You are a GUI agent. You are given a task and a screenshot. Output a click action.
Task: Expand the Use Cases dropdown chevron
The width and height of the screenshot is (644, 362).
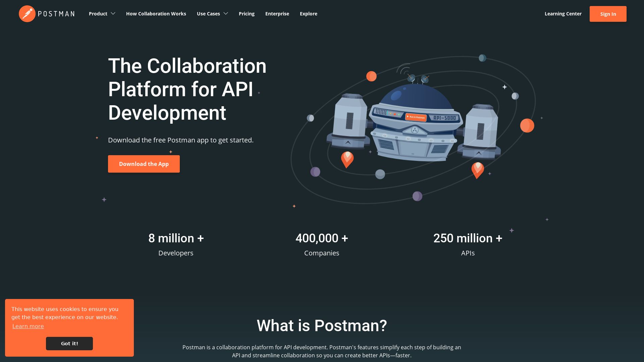coord(226,14)
